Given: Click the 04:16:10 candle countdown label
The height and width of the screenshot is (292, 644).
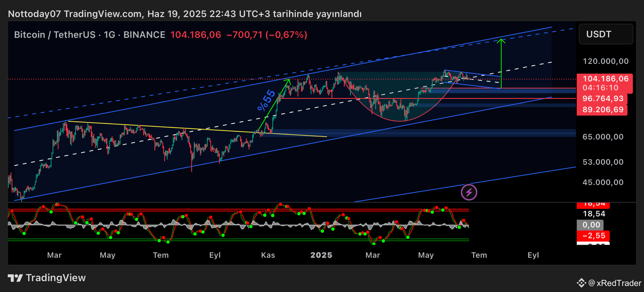Looking at the screenshot, I should [601, 88].
